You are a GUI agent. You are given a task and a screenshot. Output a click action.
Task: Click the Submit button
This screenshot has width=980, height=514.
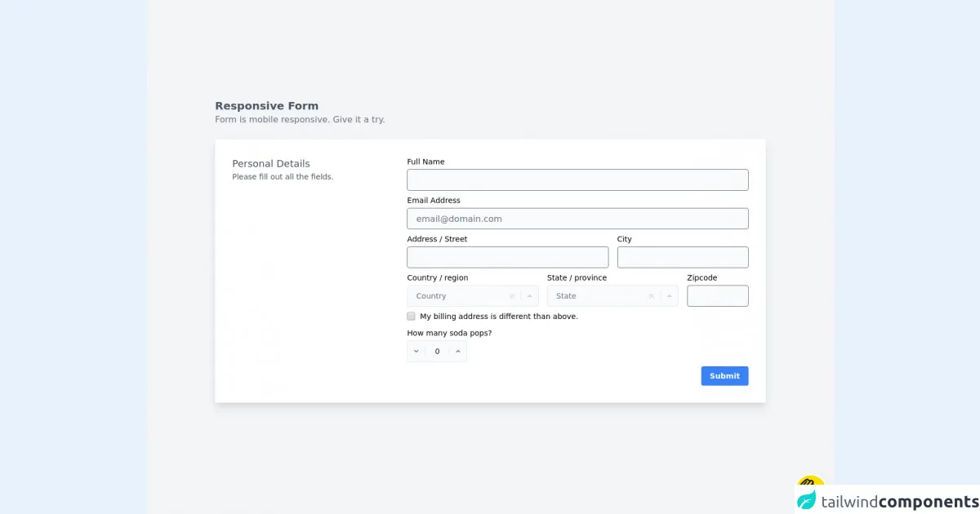(x=724, y=376)
